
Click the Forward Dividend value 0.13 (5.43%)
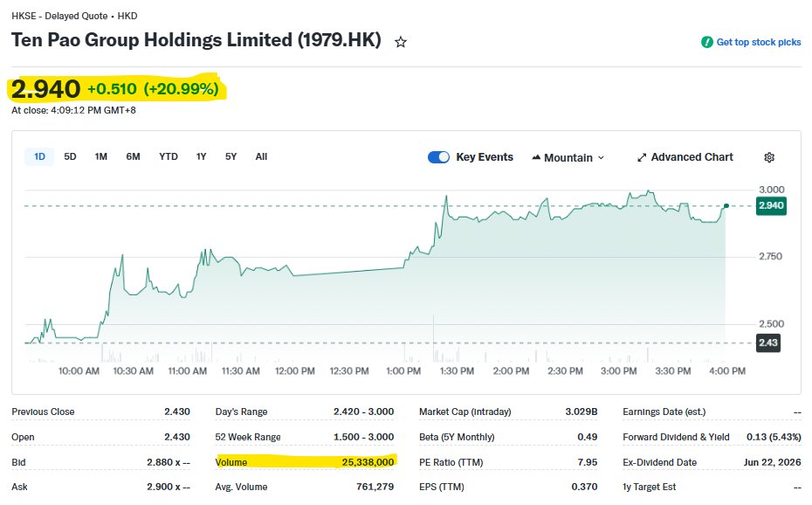[x=774, y=437]
